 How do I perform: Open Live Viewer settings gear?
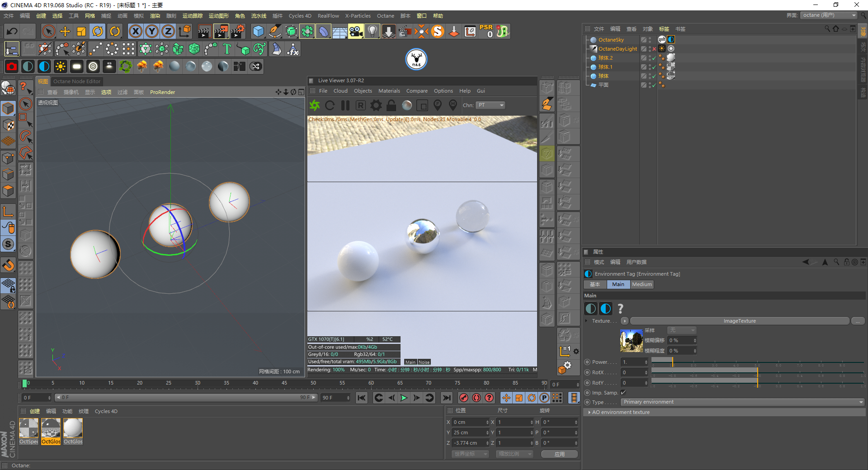tap(376, 105)
